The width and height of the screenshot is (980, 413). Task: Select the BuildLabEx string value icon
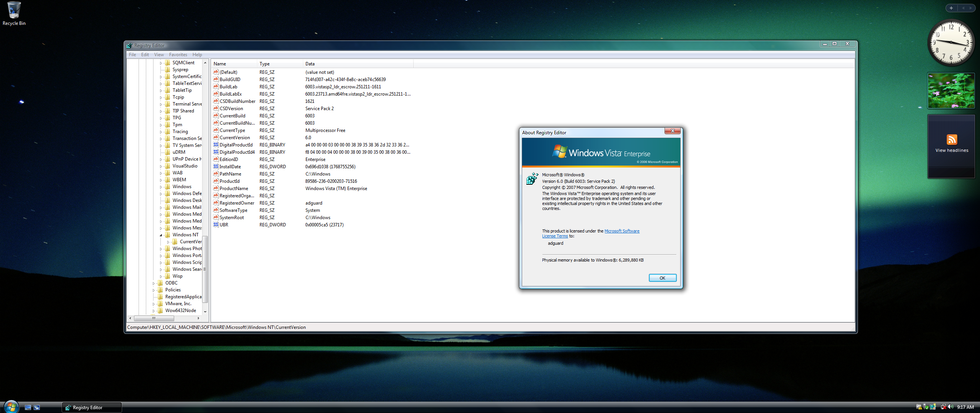coord(216,94)
